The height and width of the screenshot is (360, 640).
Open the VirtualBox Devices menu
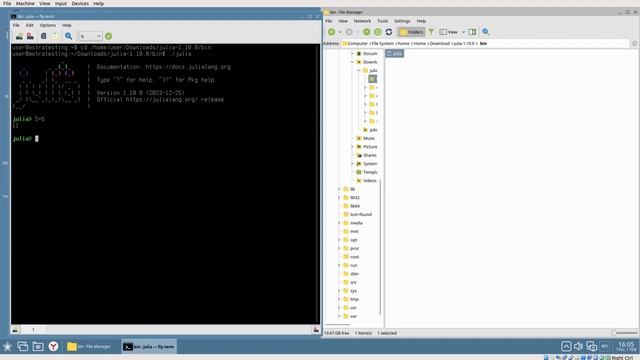[80, 3]
